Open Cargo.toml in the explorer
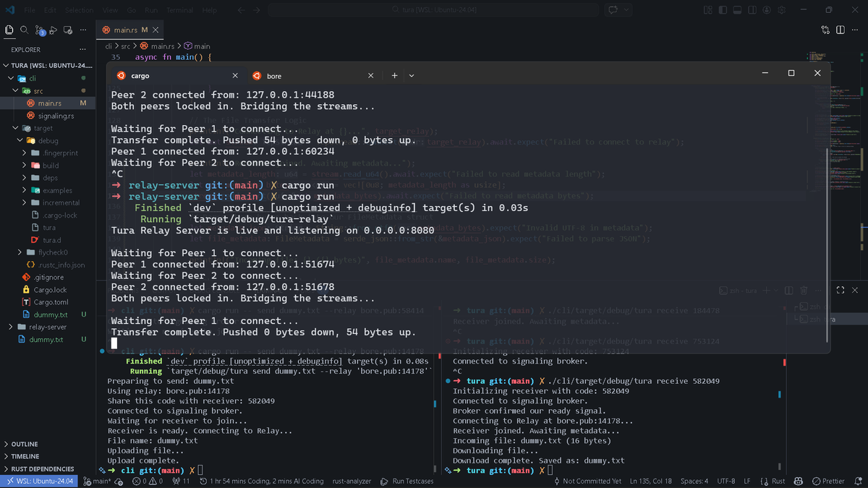The width and height of the screenshot is (868, 488). [x=48, y=302]
